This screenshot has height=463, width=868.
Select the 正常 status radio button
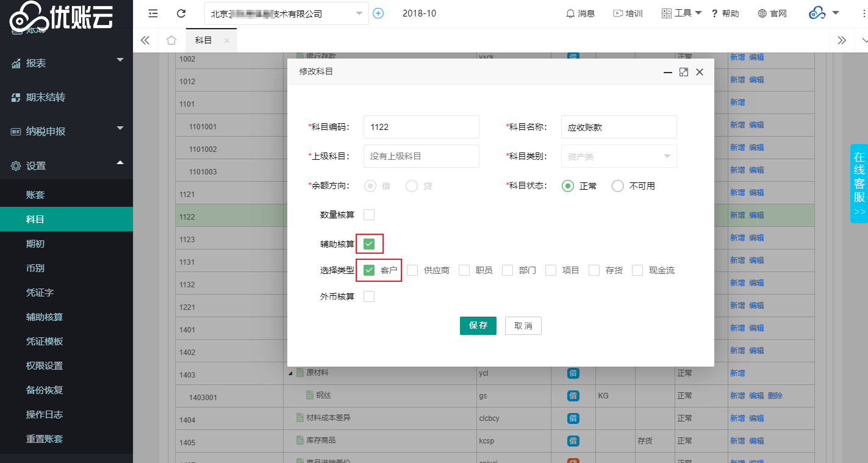point(568,186)
